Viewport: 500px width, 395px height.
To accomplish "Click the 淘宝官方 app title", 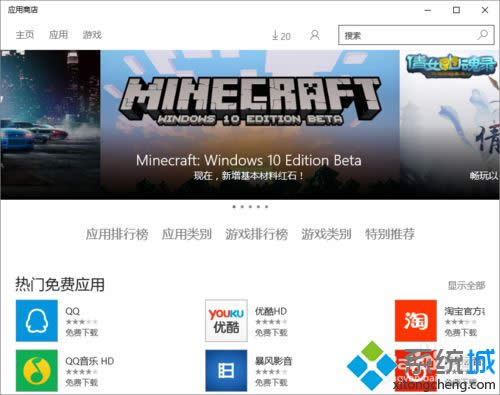I will (x=464, y=311).
